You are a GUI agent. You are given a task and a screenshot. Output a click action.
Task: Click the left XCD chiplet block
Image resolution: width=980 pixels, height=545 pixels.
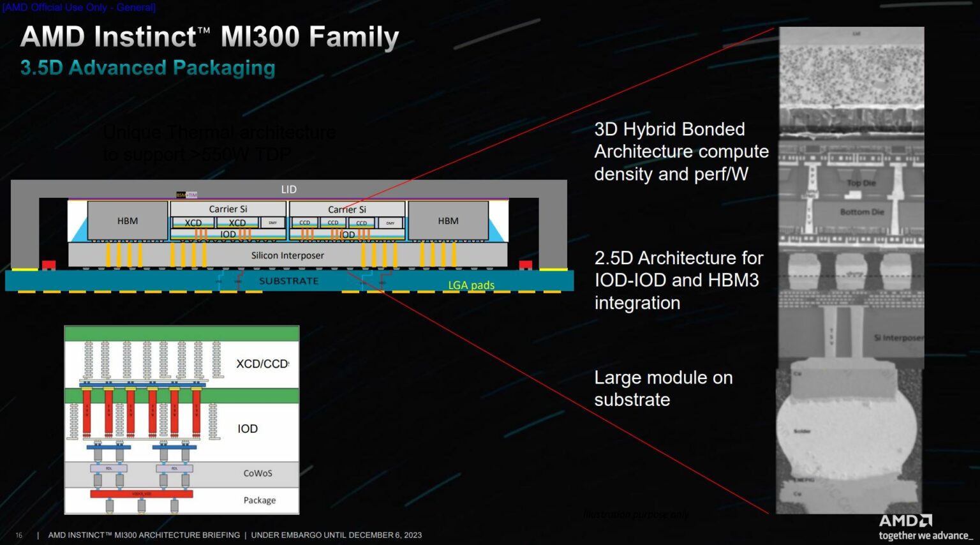click(x=193, y=223)
